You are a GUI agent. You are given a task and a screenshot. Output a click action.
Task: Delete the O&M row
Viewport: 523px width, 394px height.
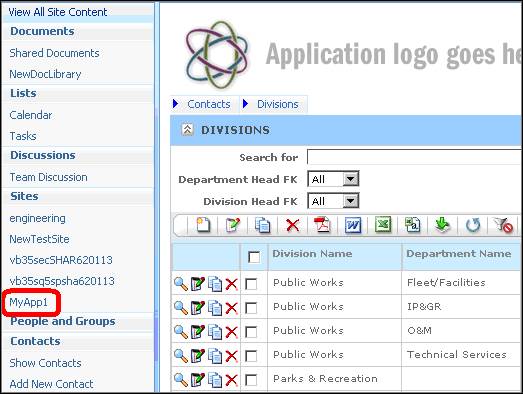(x=231, y=332)
